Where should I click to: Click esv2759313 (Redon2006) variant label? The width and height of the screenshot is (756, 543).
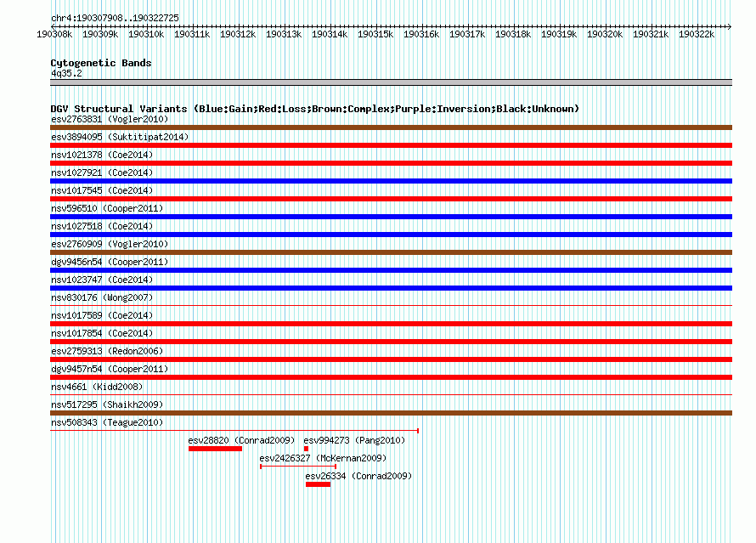click(x=107, y=351)
